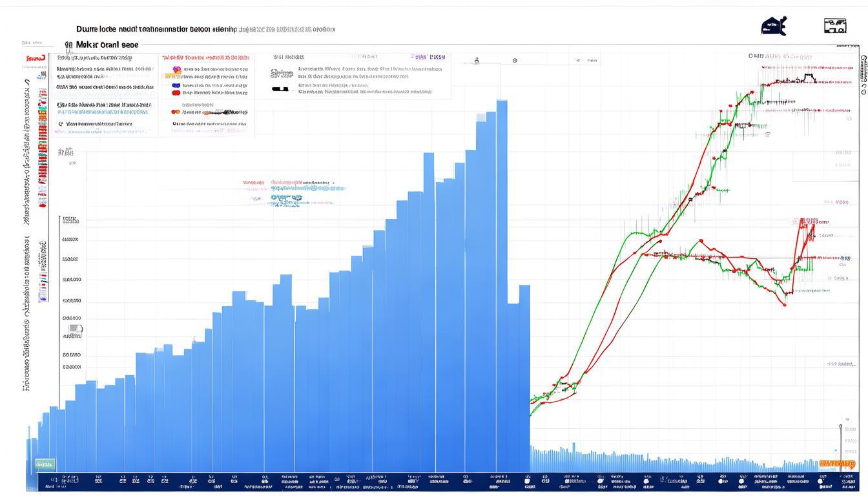Click the small icon left of 'Mokar otanl sece'
Screen dimensions: 868x496
tap(68, 45)
